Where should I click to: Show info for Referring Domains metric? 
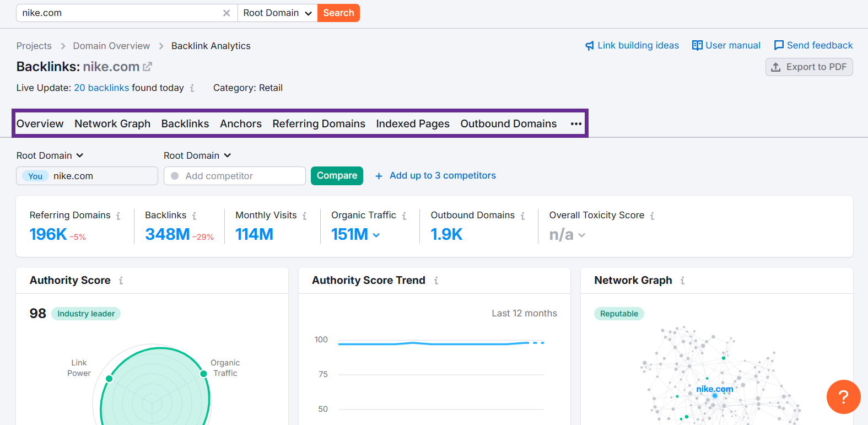coord(118,216)
